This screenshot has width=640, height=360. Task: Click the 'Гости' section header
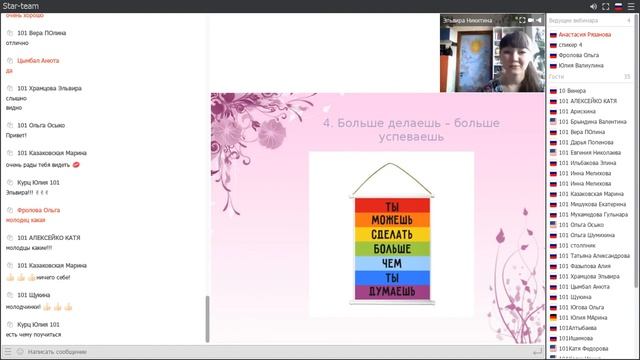pos(556,77)
